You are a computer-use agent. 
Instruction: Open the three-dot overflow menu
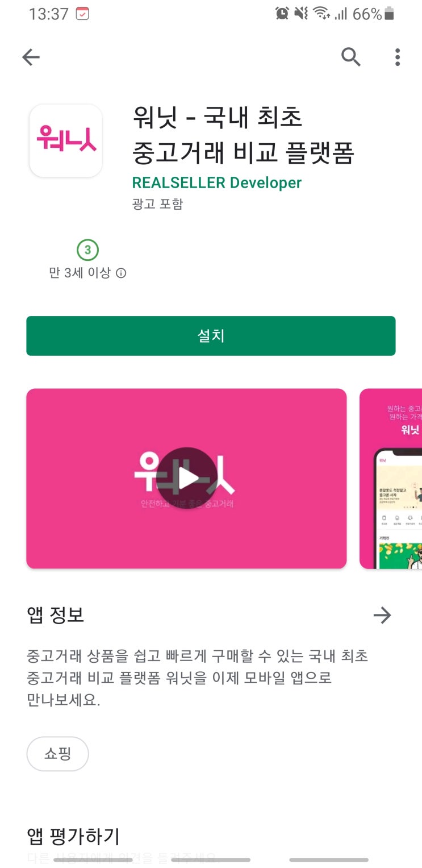coord(398,57)
